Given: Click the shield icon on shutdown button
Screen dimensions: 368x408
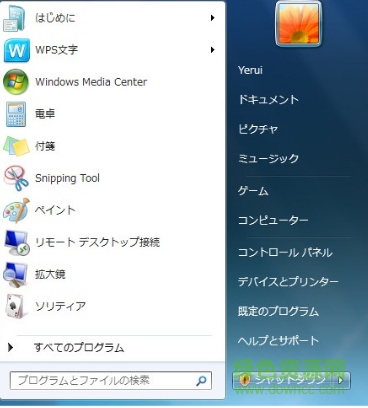Looking at the screenshot, I should (244, 380).
